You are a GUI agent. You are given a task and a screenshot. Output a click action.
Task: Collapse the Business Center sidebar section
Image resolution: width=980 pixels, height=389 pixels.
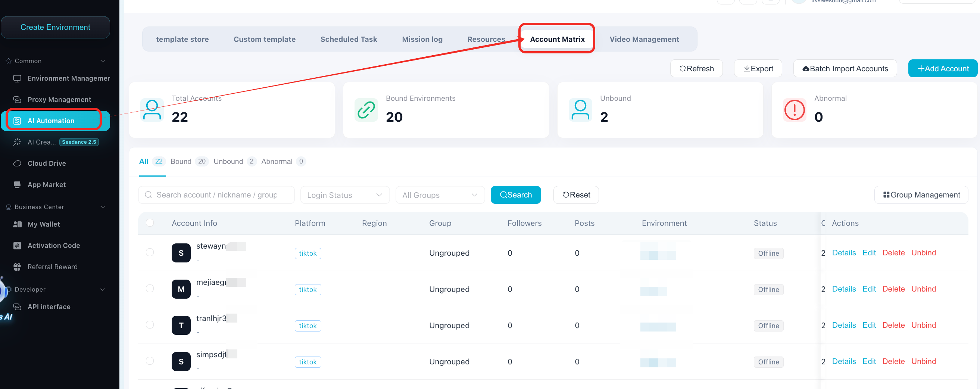point(103,208)
